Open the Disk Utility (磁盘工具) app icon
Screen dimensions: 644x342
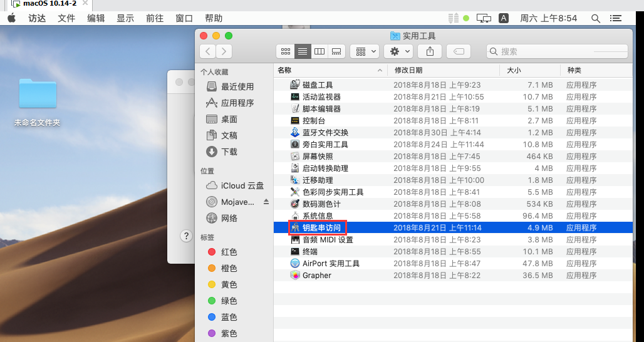tap(295, 85)
